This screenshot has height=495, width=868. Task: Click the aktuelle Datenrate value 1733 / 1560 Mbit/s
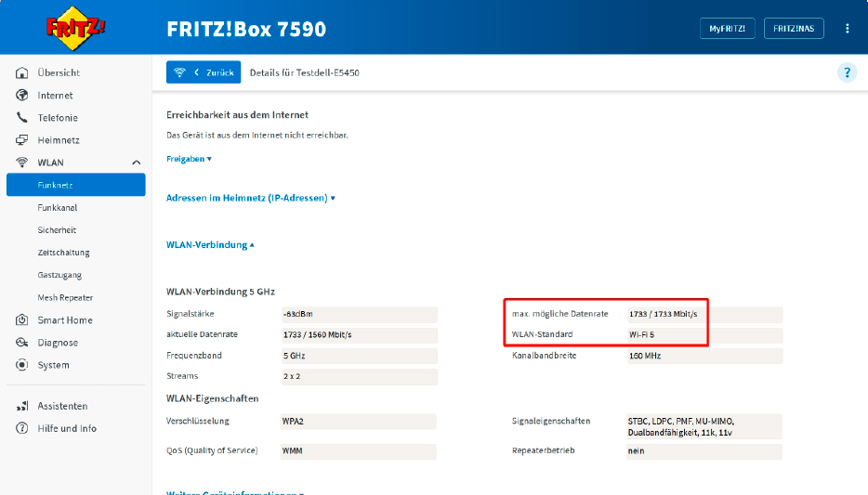[360, 334]
